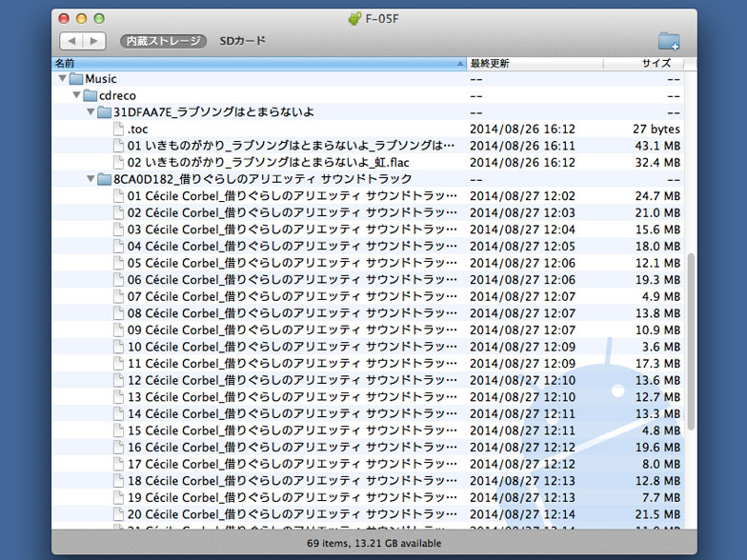Collapse the Music folder triangle
The width and height of the screenshot is (747, 560).
63,78
